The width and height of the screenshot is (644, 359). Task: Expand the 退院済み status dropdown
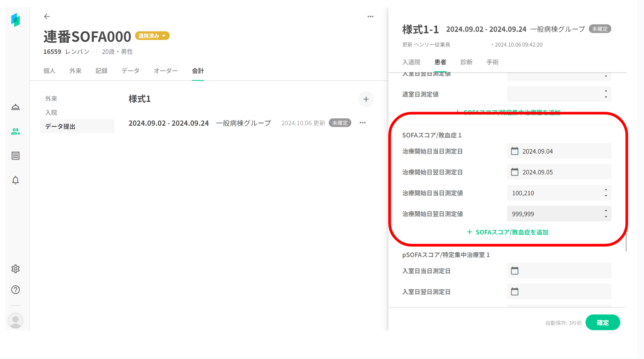pyautogui.click(x=152, y=36)
